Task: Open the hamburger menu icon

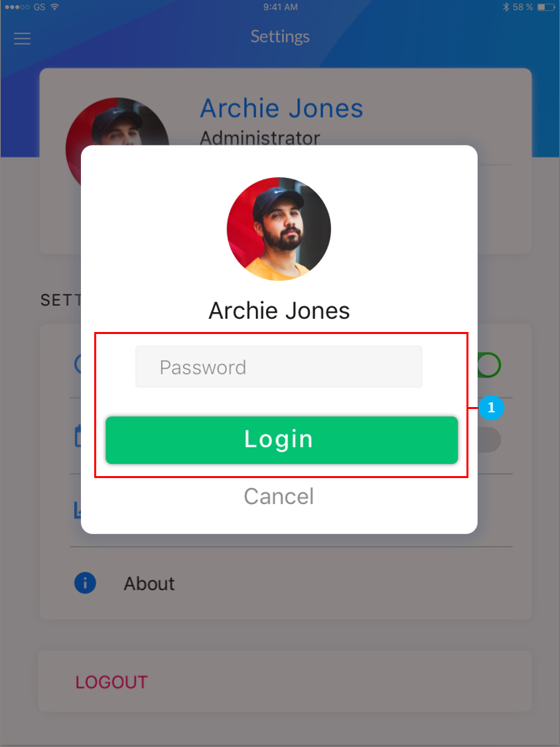Action: point(22,38)
